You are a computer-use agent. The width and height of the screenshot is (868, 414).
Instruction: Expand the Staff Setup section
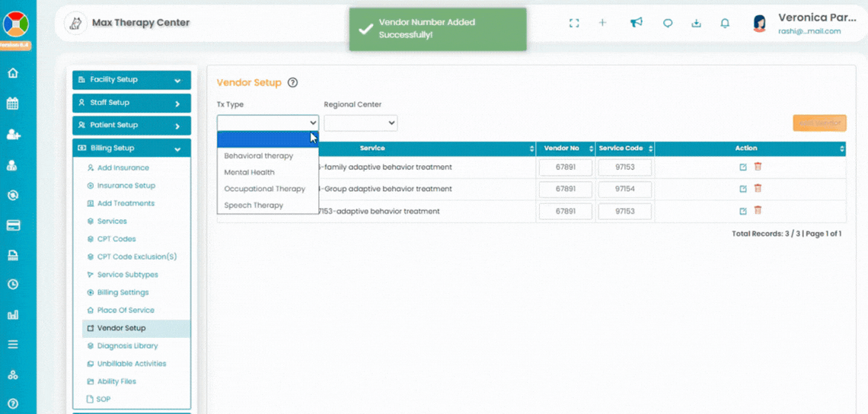pyautogui.click(x=131, y=103)
